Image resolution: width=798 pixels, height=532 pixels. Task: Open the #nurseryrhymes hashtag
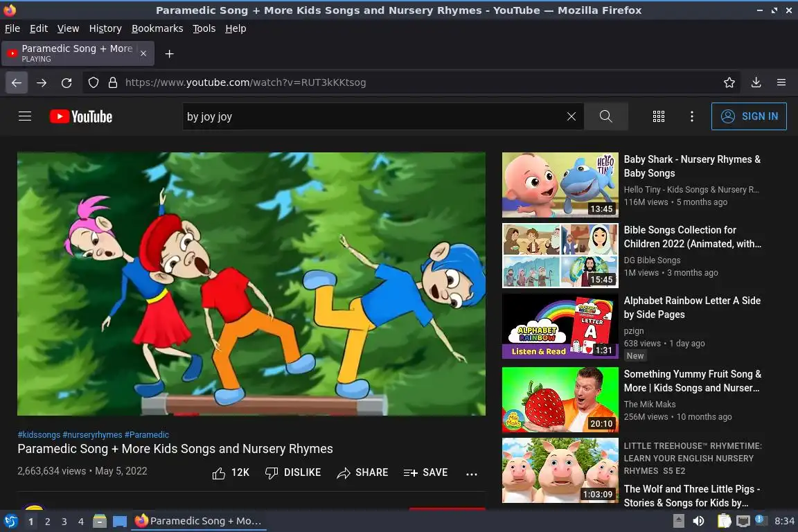coord(92,435)
